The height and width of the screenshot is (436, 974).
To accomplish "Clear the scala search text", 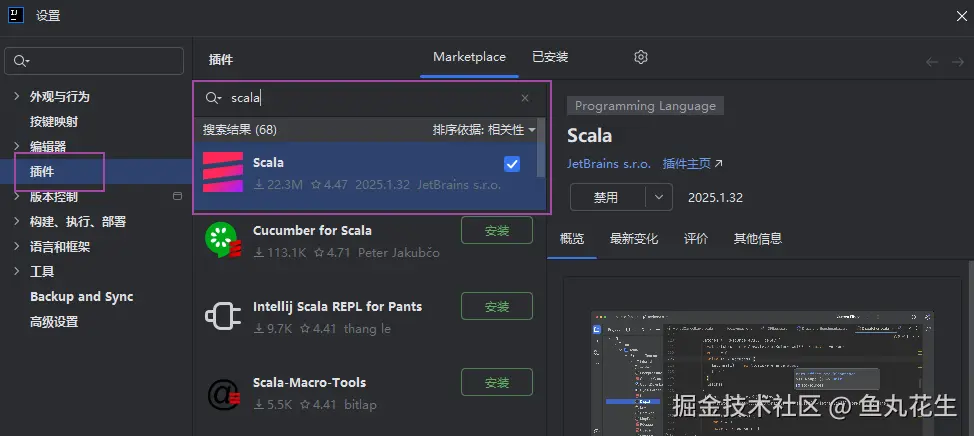I will (525, 98).
